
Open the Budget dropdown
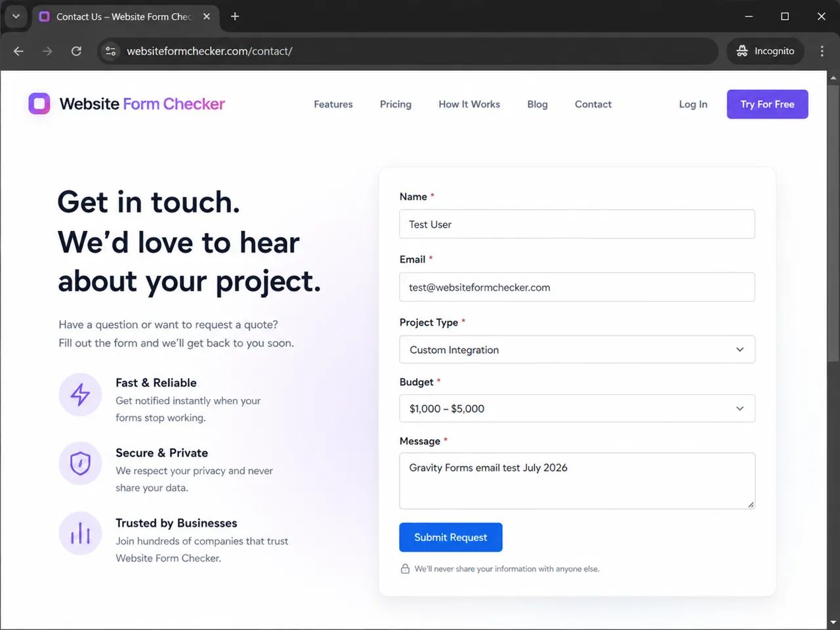(577, 408)
